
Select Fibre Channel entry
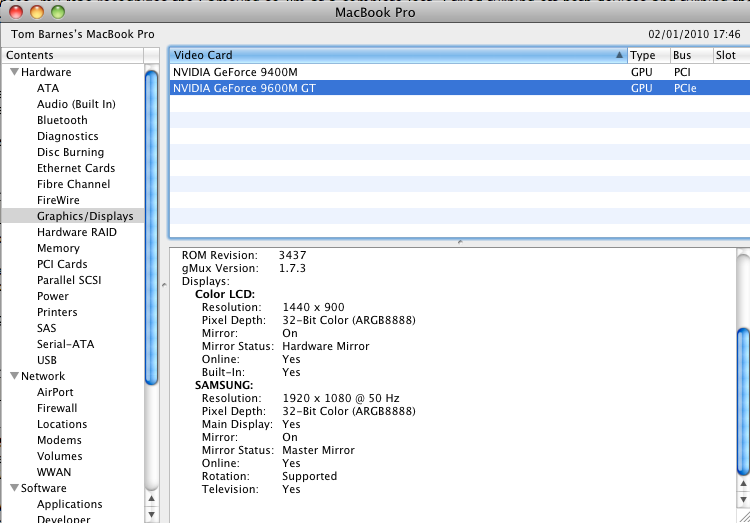point(73,184)
